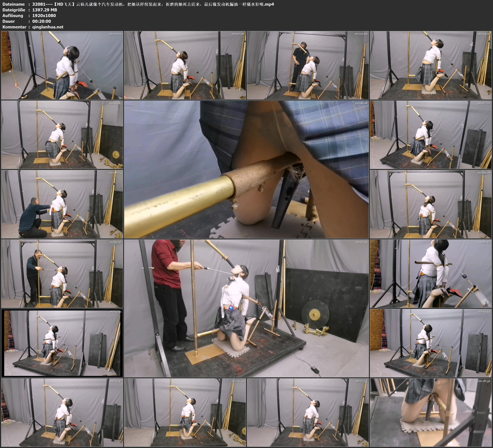Click the thumbnail timestamped 00:09:28
This screenshot has width=493, height=448.
(x=431, y=204)
